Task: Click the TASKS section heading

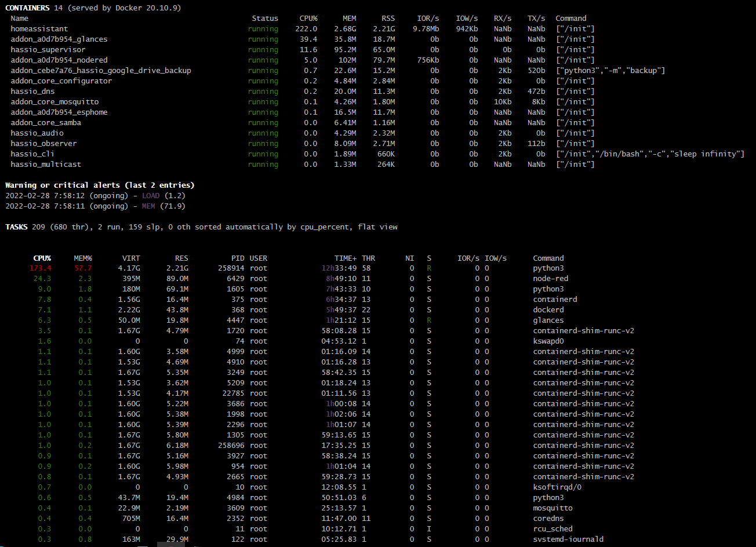Action: (x=16, y=227)
